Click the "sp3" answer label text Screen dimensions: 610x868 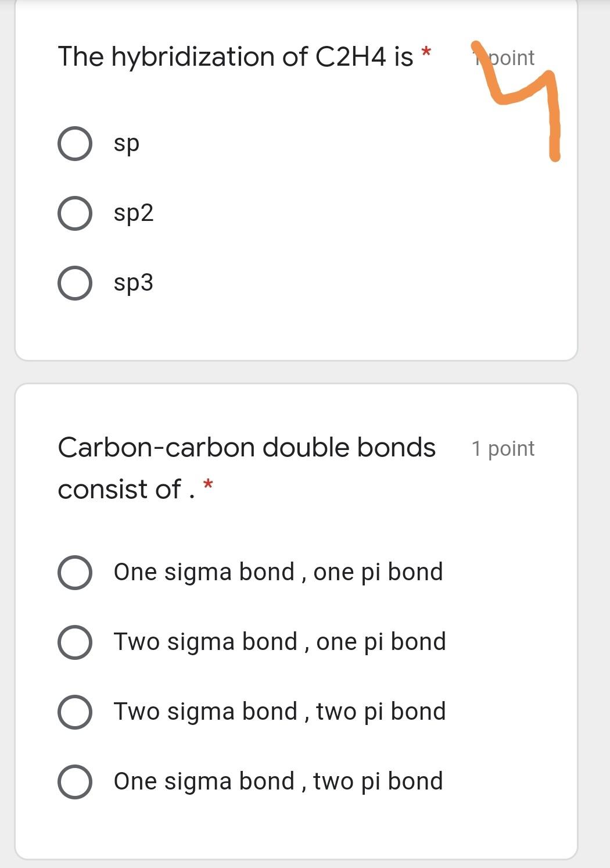point(134,283)
